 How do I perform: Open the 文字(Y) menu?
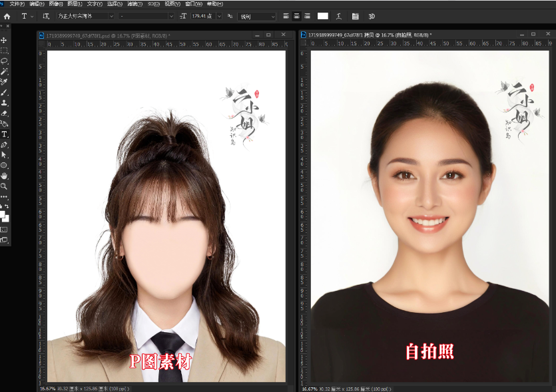tap(95, 4)
